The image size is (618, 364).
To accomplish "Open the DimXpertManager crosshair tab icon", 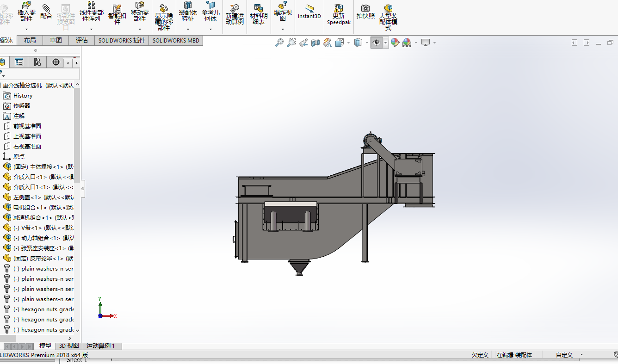I will point(56,62).
